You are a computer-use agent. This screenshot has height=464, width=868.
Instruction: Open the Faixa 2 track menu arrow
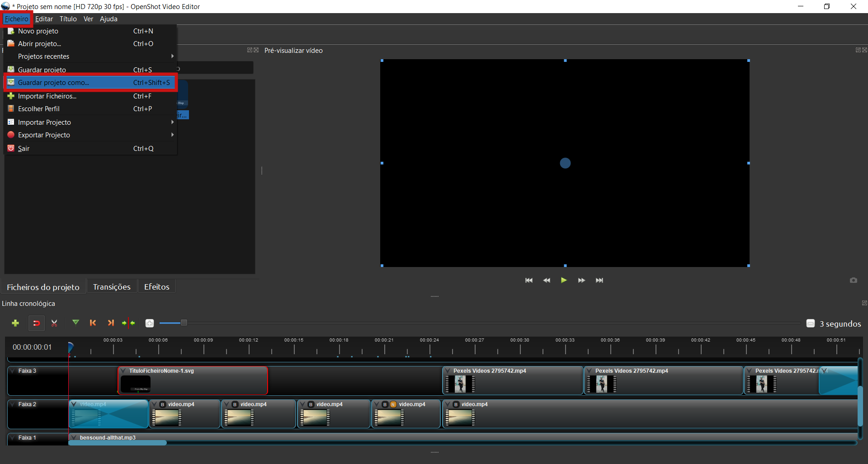pos(13,404)
